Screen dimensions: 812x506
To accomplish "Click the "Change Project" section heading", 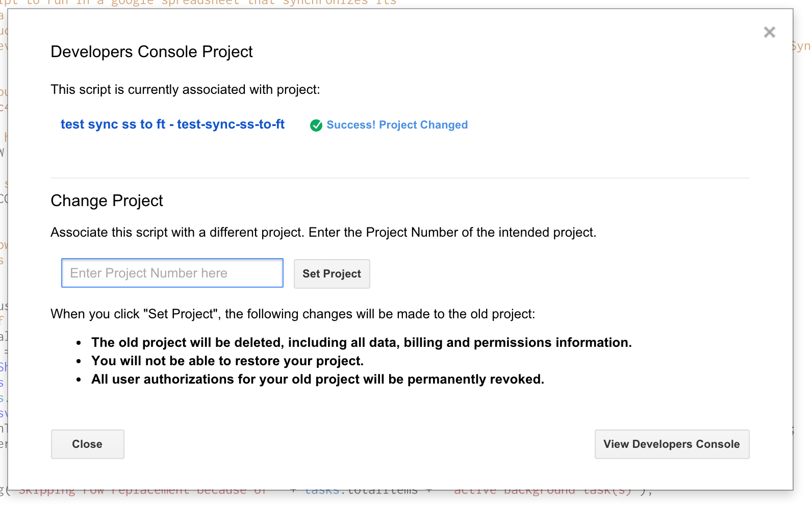I will click(x=107, y=201).
